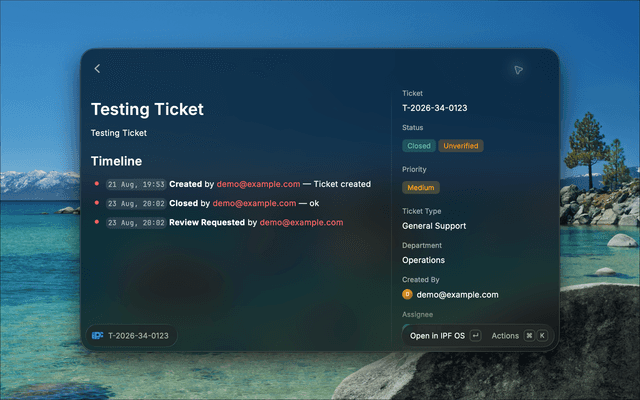Click demo@example.com link in Closed entry
The width and height of the screenshot is (640, 400).
[254, 203]
